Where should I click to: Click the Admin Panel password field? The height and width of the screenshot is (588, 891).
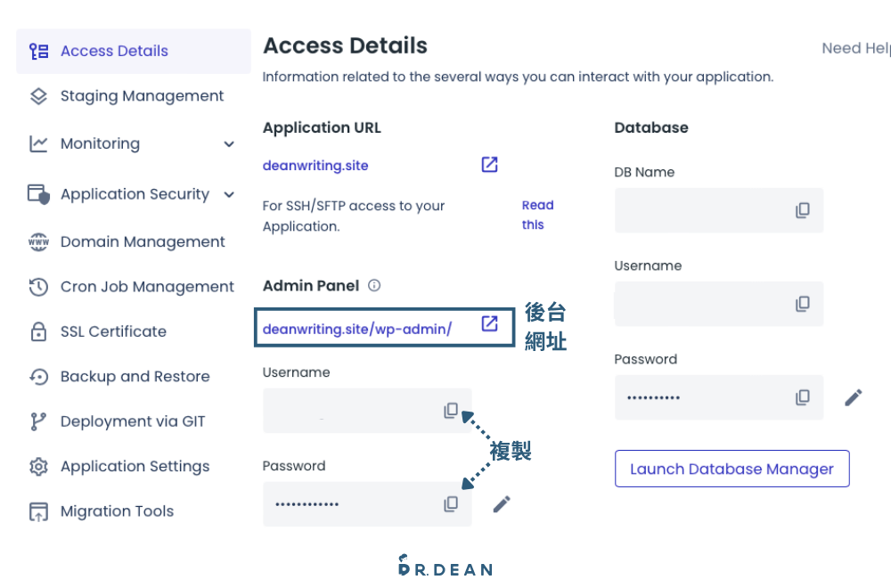[367, 504]
